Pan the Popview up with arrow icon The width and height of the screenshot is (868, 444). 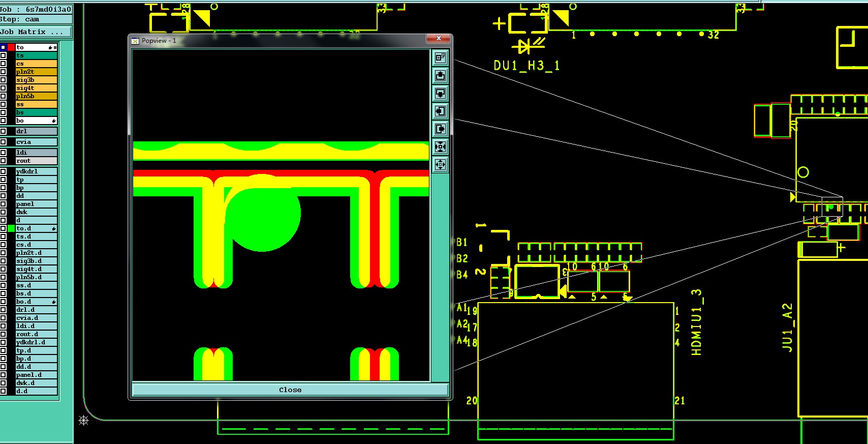(x=440, y=76)
